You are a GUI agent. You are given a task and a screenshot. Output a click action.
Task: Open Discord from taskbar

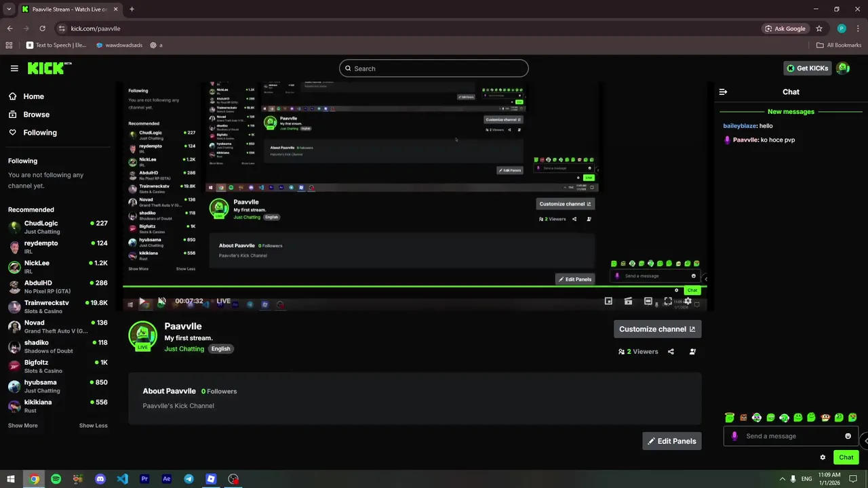100,479
